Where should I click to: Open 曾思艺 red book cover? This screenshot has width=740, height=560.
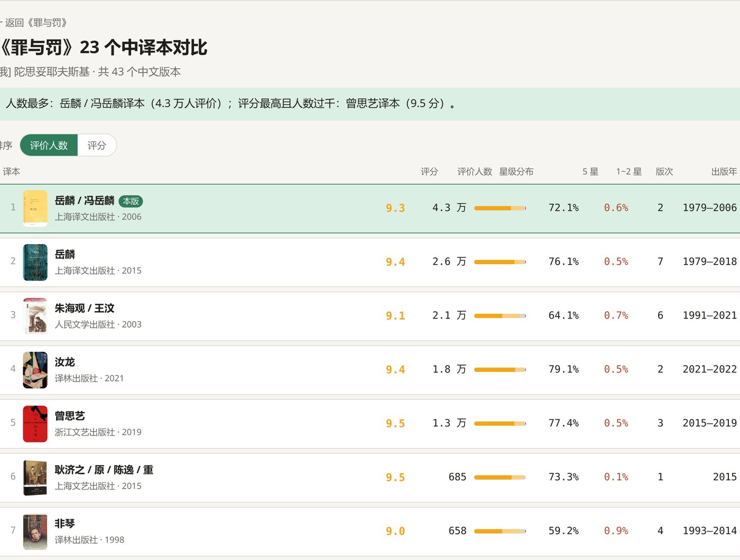(x=35, y=424)
